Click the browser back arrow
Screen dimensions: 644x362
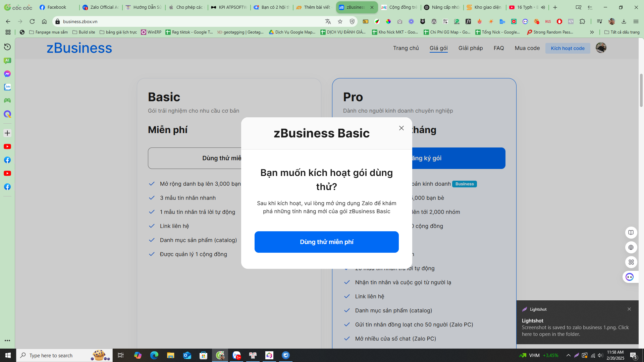coord(8,21)
